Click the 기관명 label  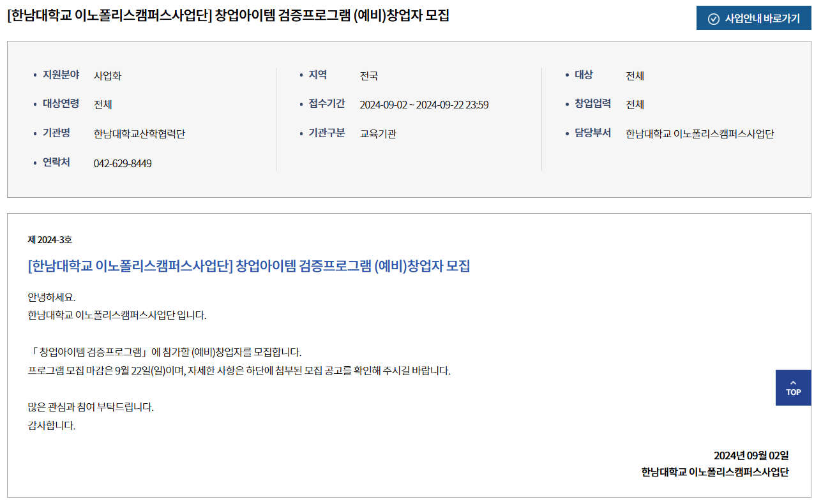pos(56,133)
